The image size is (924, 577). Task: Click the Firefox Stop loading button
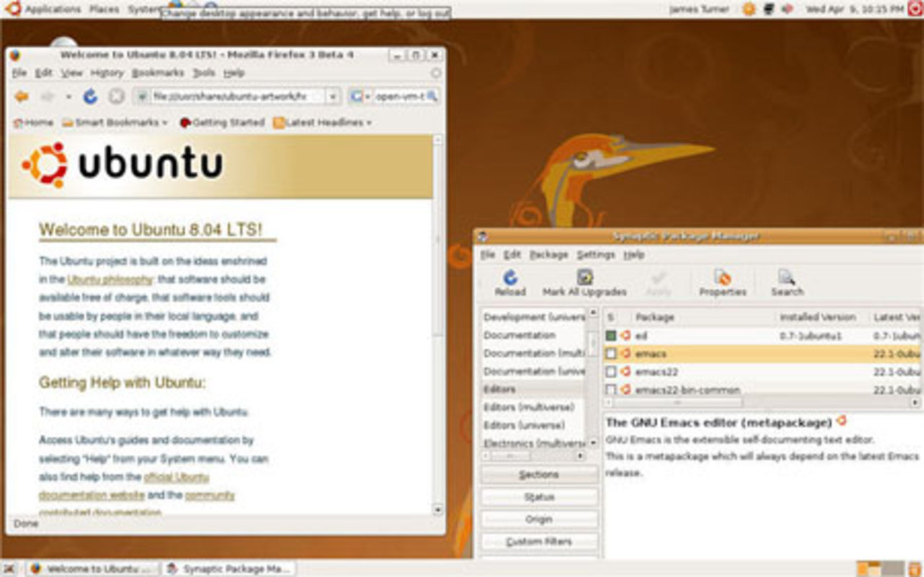[x=116, y=96]
